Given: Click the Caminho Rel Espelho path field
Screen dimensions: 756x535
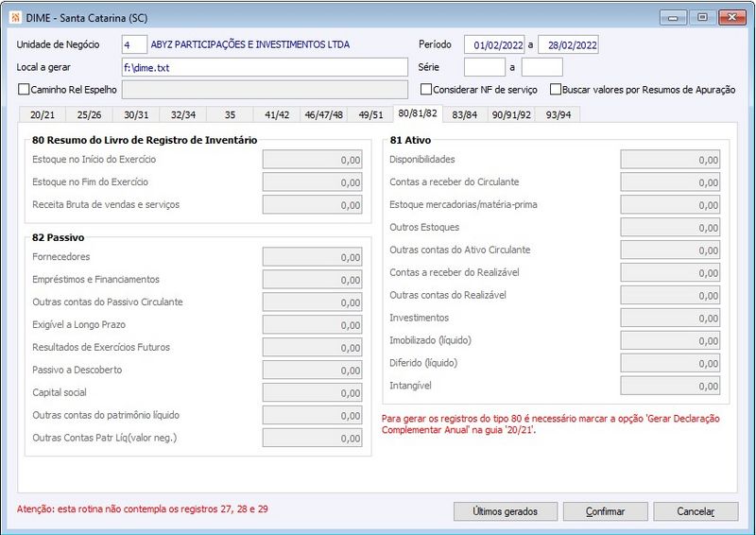Looking at the screenshot, I should (265, 90).
